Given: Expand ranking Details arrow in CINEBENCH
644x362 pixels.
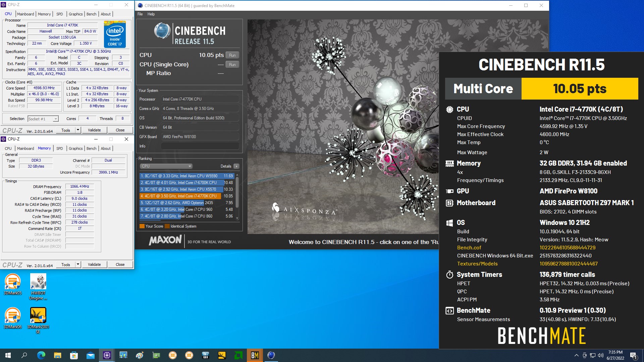Looking at the screenshot, I should 236,166.
